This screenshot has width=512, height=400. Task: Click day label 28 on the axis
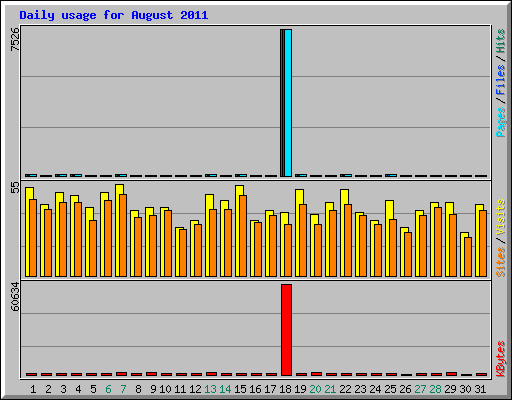click(x=435, y=389)
